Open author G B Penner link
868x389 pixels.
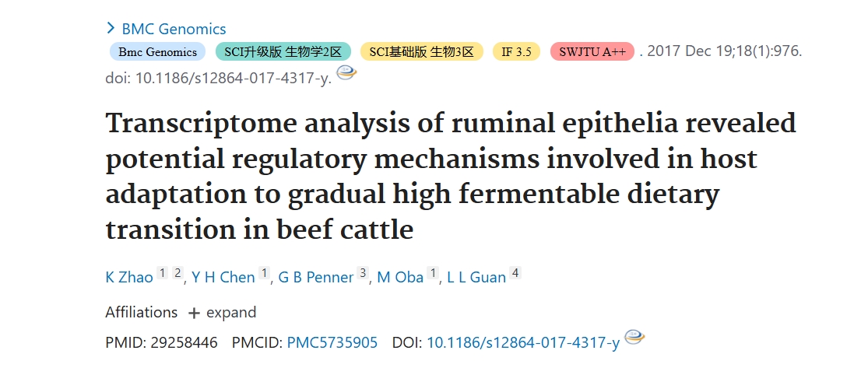tap(315, 277)
